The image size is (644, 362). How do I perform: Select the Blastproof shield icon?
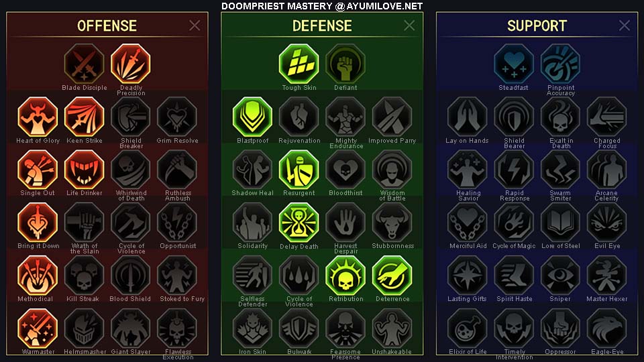coord(252,117)
